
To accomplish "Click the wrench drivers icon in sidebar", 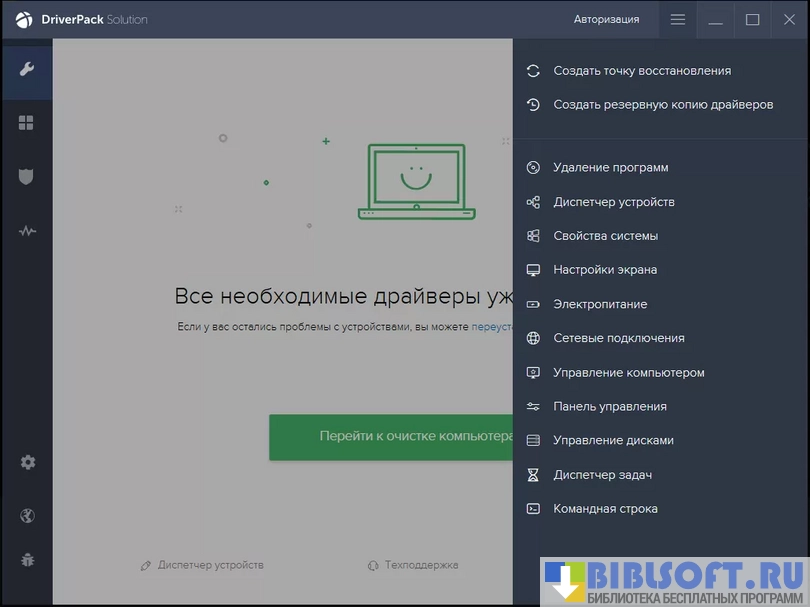I will click(27, 69).
